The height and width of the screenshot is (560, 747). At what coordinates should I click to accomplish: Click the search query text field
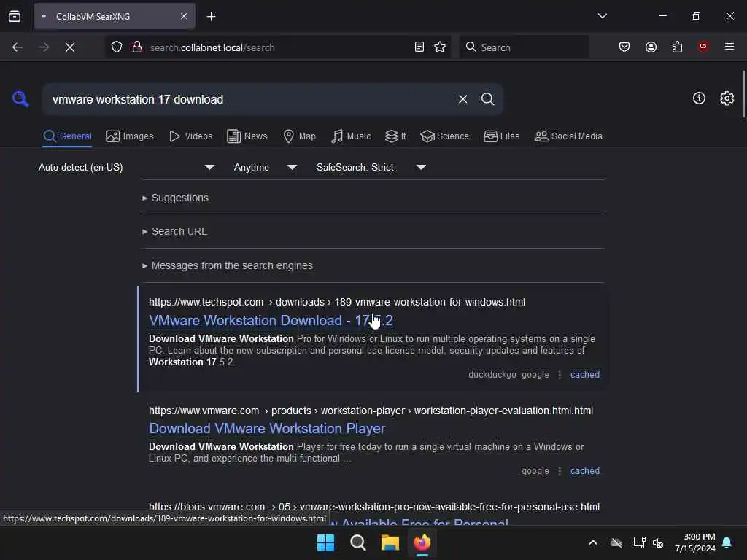pyautogui.click(x=248, y=99)
